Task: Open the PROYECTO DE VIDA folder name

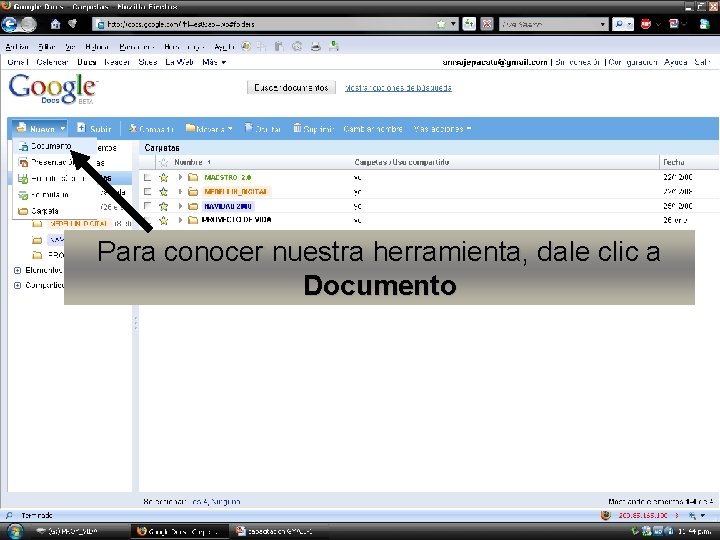Action: [236, 220]
